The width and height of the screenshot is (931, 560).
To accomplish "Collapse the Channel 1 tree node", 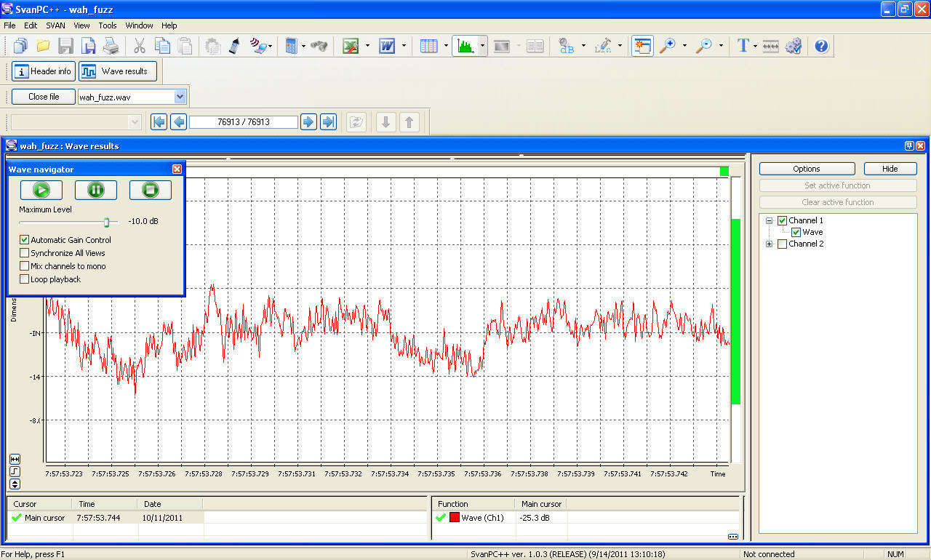I will 770,220.
